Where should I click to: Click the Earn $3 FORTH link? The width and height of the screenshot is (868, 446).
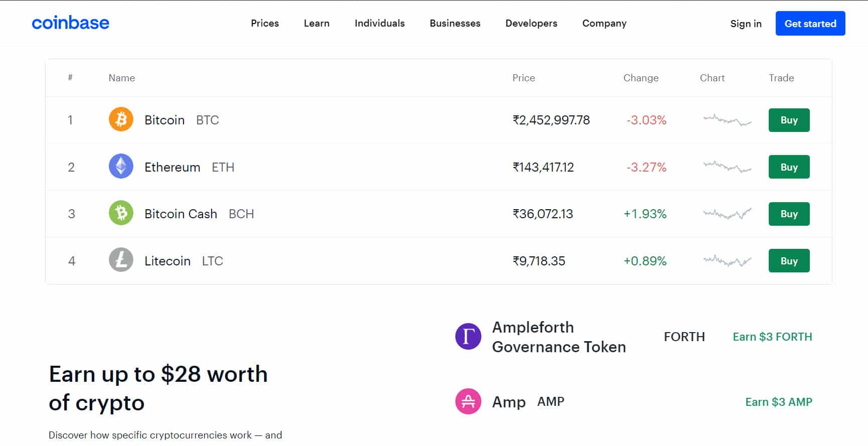point(772,337)
